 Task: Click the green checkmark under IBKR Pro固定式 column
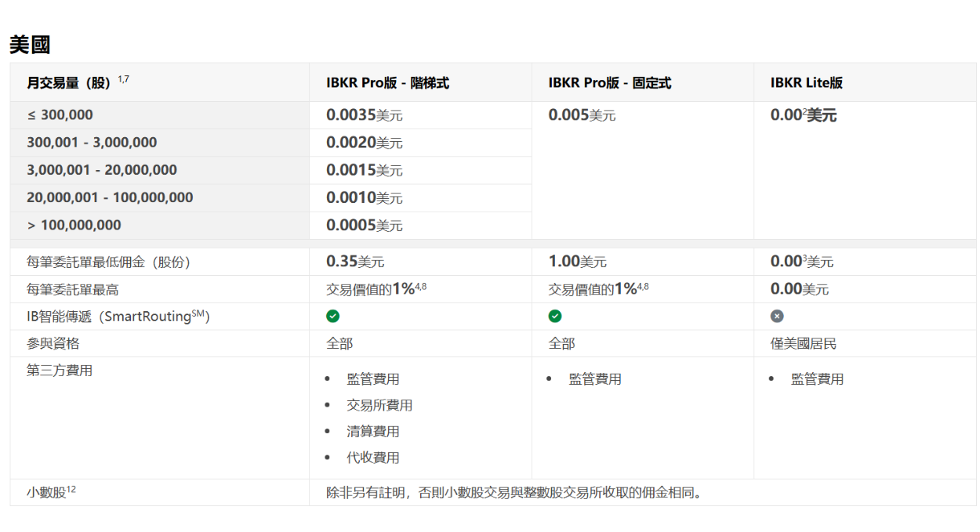coord(556,316)
